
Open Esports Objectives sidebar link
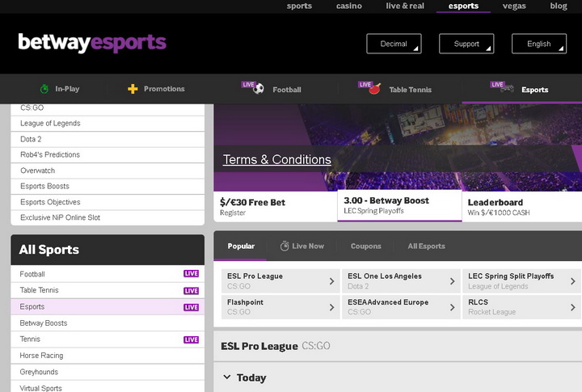pos(108,202)
